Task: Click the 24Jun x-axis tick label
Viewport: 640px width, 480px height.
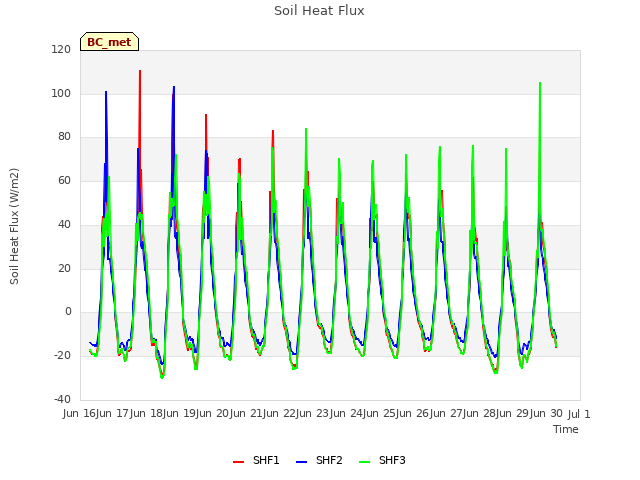Action: point(364,414)
